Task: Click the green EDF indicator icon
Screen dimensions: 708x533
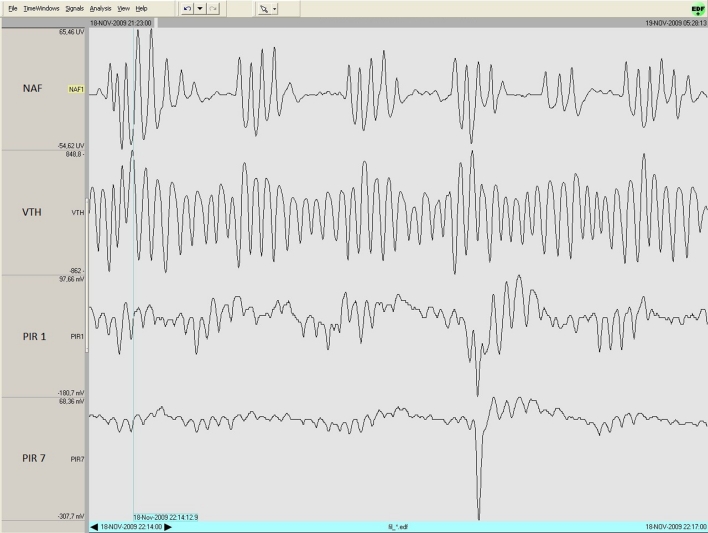Action: pos(697,8)
